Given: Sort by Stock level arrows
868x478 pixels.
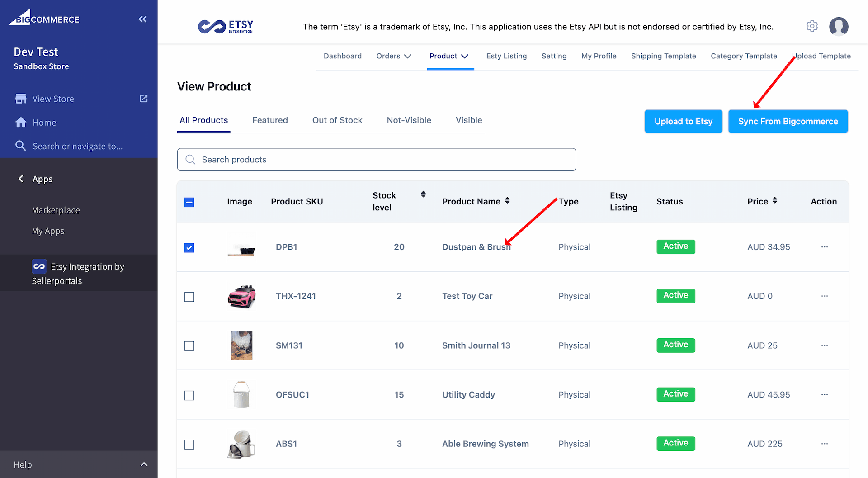Looking at the screenshot, I should tap(423, 194).
